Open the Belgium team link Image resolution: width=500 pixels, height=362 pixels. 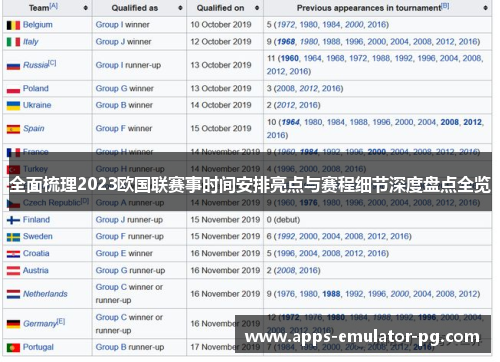coord(38,25)
